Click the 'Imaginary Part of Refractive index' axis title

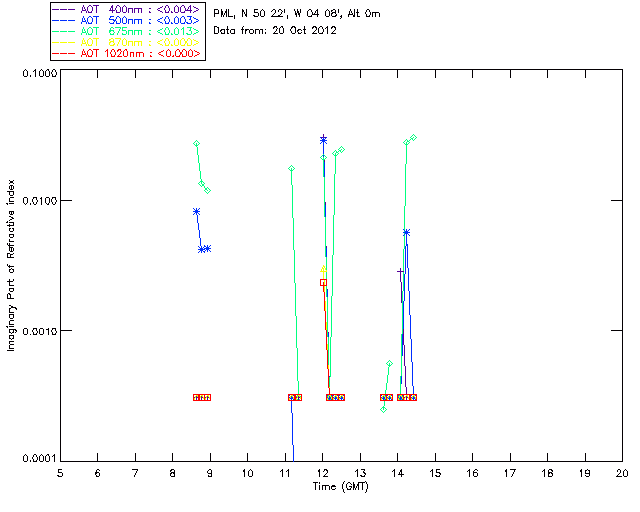tap(11, 265)
